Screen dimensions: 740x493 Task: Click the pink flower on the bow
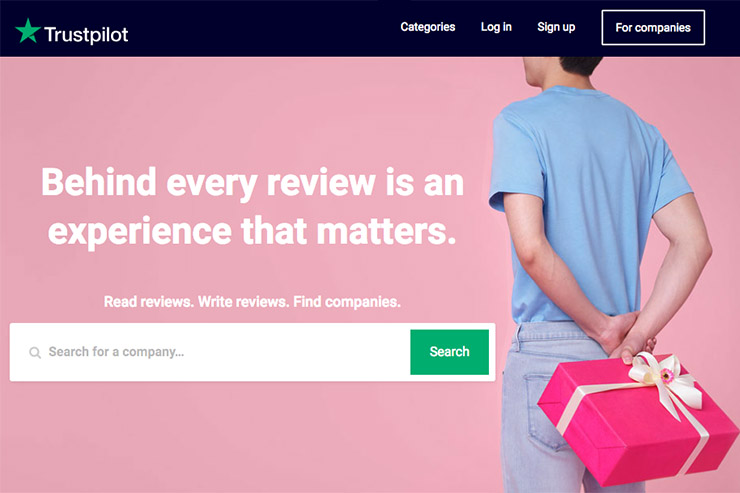[x=667, y=376]
